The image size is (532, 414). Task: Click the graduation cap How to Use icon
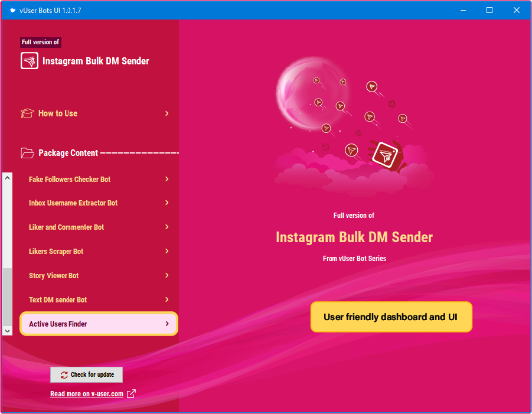click(x=27, y=113)
